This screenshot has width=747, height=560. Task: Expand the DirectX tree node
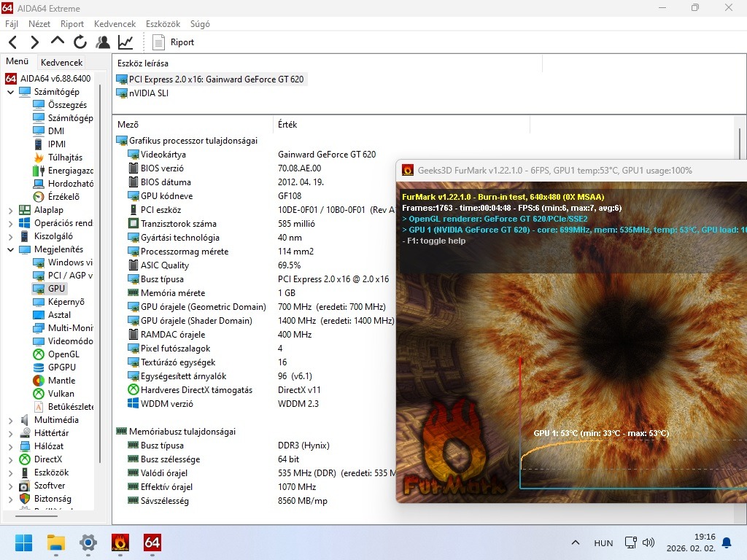10,459
